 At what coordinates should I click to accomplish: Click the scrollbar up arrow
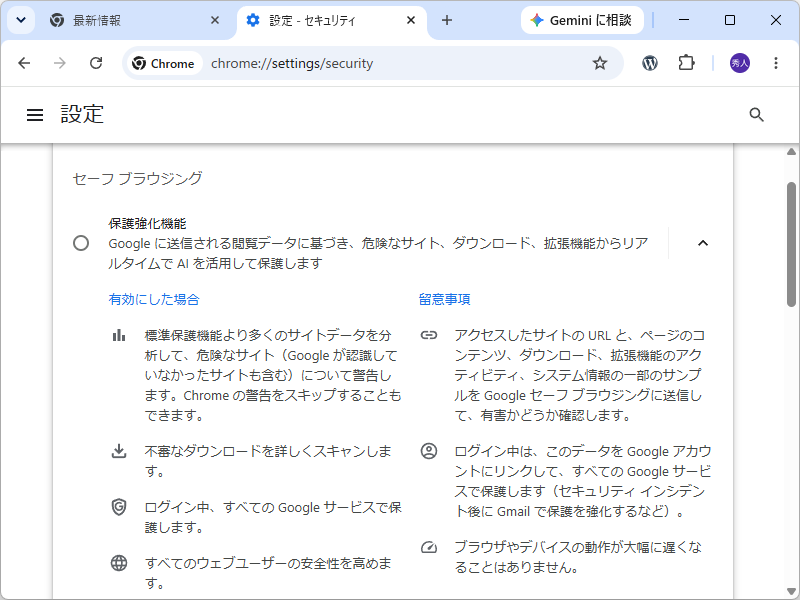(791, 152)
